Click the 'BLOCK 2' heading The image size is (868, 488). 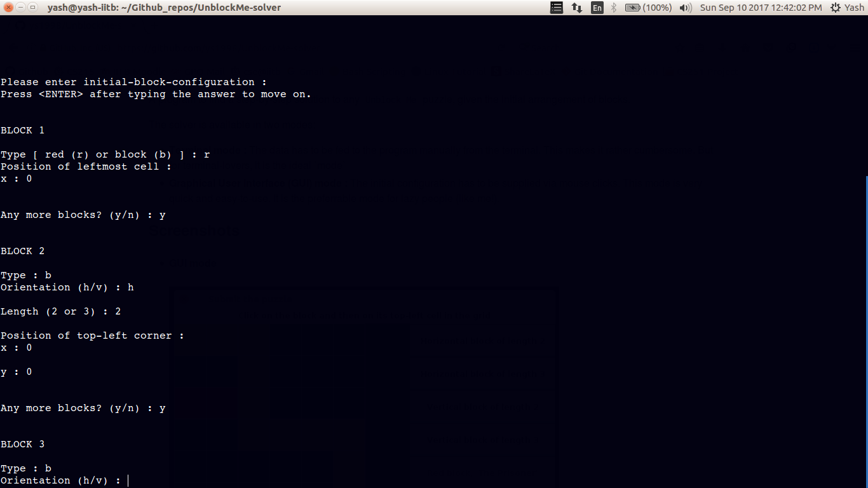pyautogui.click(x=23, y=251)
